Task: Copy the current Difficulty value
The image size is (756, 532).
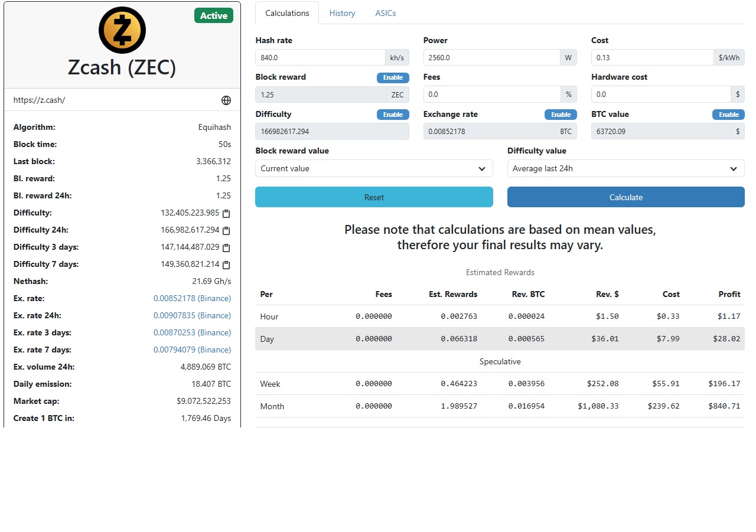Action: pos(226,213)
